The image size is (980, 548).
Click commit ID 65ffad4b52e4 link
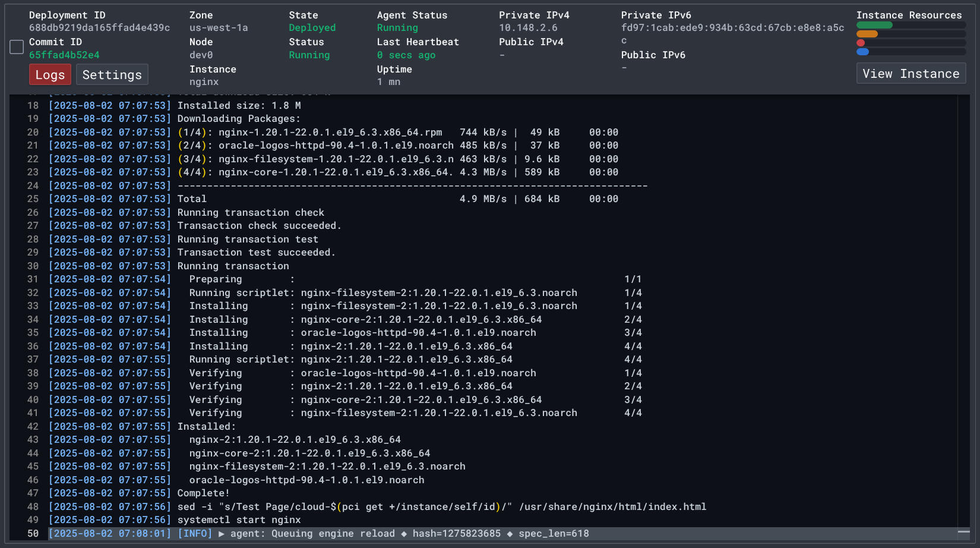click(x=64, y=55)
